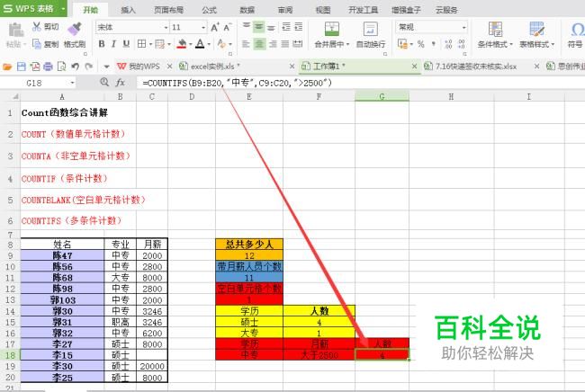
Task: Toggle middle vertical alignment
Action: [x=259, y=27]
